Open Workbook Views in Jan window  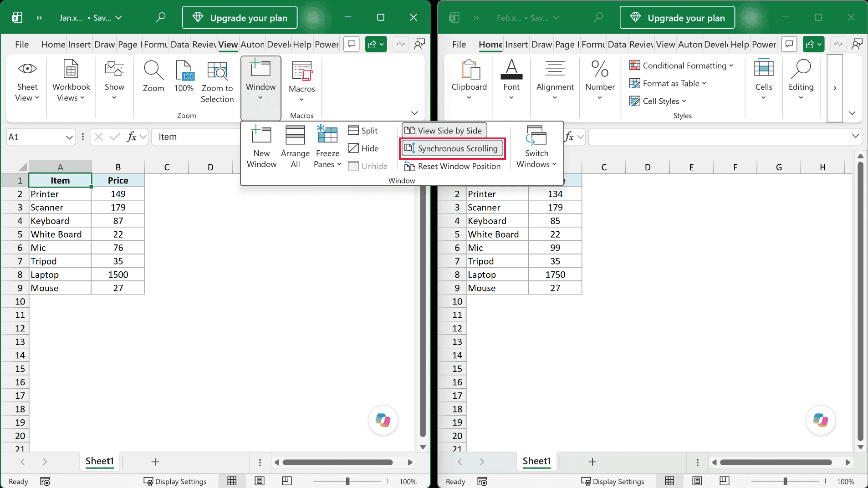coord(71,81)
